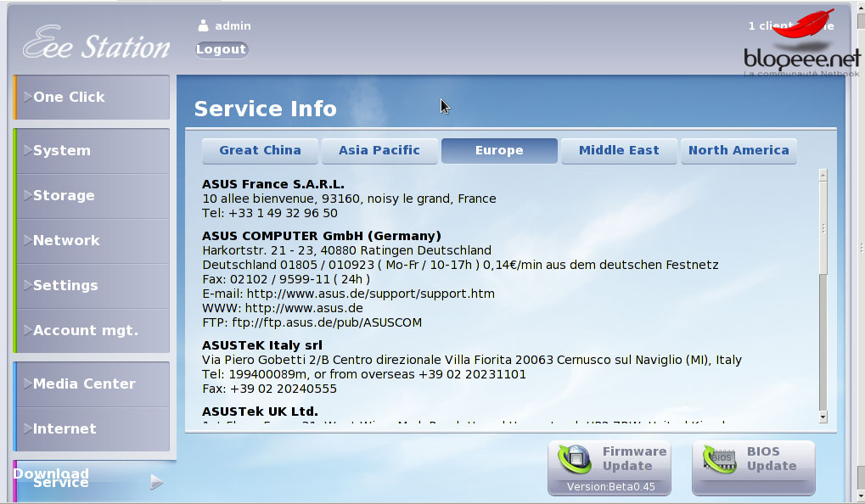This screenshot has height=504, width=865.
Task: Click the Eee Station logo
Action: click(x=96, y=44)
